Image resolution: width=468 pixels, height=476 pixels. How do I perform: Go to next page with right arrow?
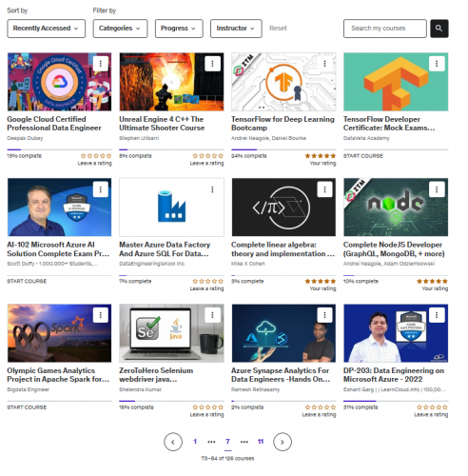click(283, 442)
